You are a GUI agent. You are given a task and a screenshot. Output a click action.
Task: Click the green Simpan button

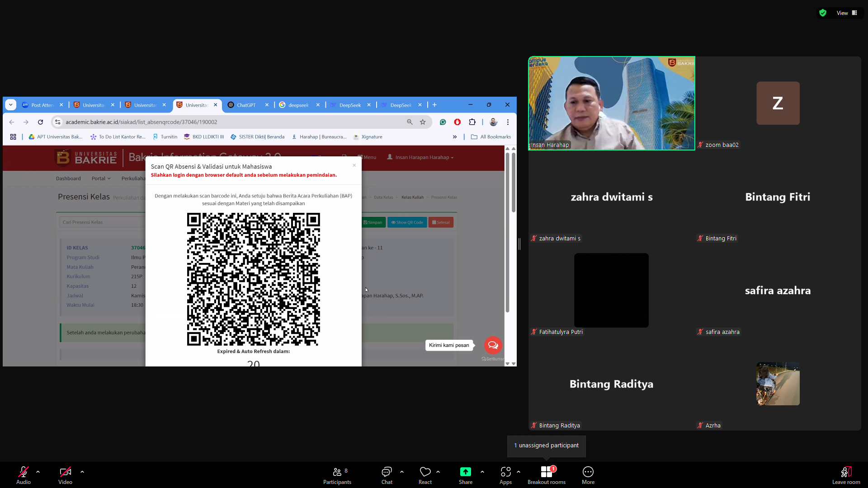[373, 222]
